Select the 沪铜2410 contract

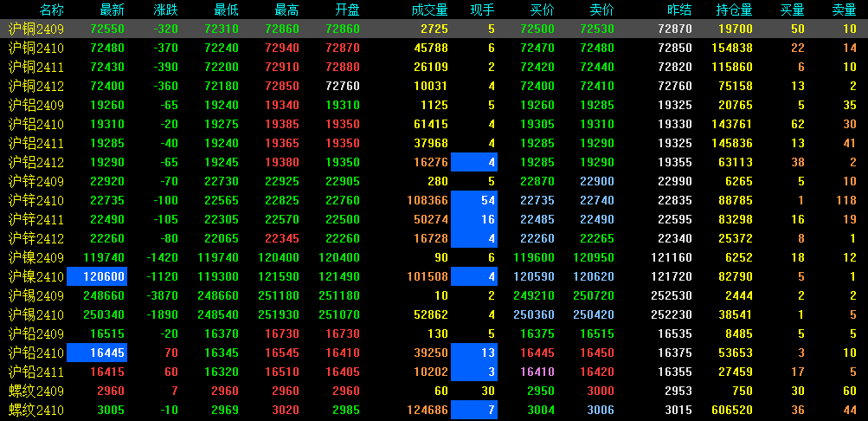point(36,49)
